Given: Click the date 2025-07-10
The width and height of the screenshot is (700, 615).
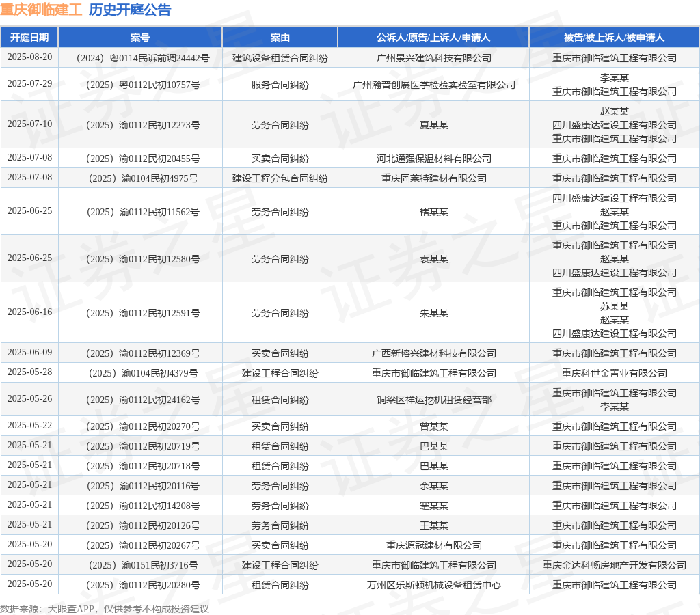Looking at the screenshot, I should (x=29, y=124).
